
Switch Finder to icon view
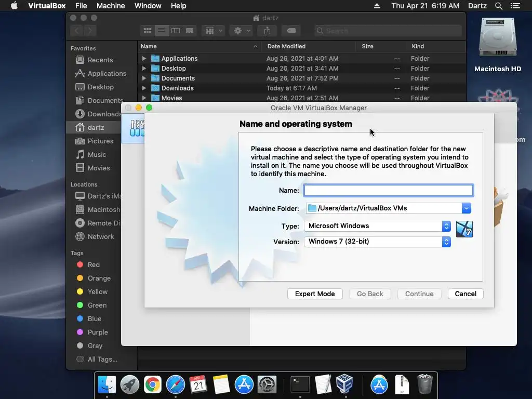tap(147, 31)
